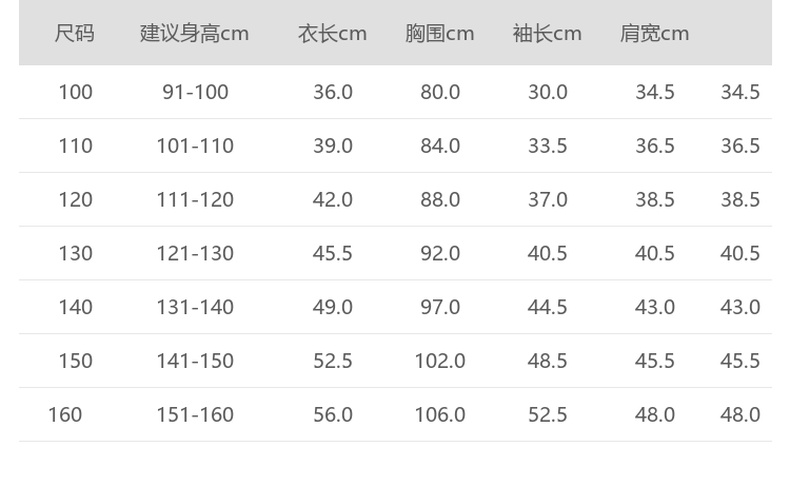Select the 建议身高cm header cell

(194, 33)
